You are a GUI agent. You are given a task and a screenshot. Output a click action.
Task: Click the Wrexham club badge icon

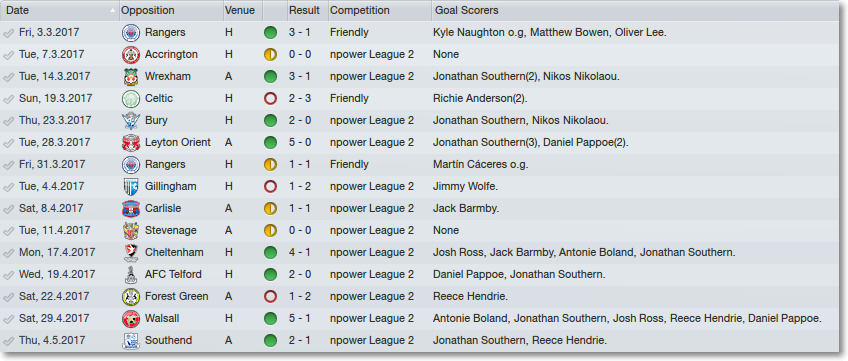click(x=130, y=77)
